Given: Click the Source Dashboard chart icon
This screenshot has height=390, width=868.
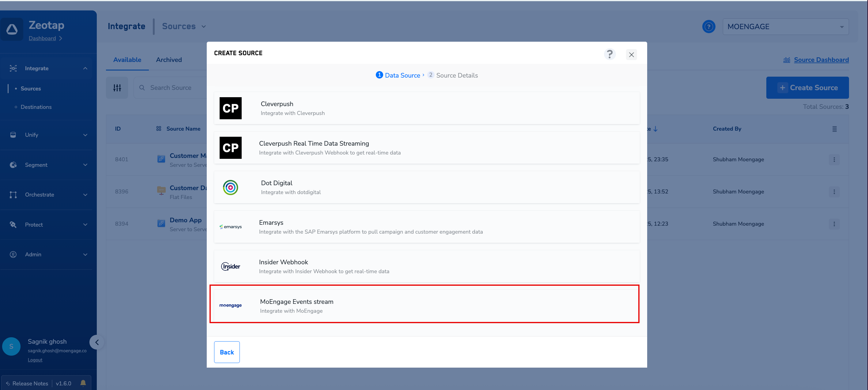Looking at the screenshot, I should tap(787, 60).
